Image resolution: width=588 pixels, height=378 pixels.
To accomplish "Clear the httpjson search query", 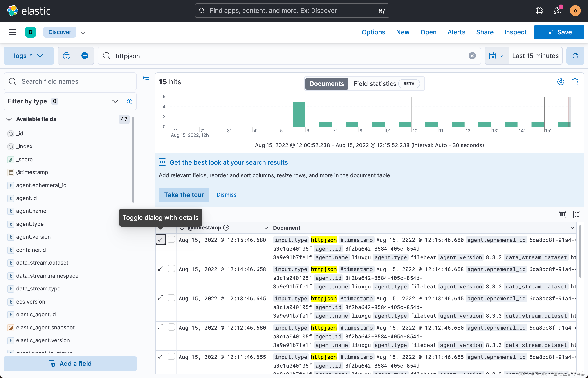I will pos(472,56).
